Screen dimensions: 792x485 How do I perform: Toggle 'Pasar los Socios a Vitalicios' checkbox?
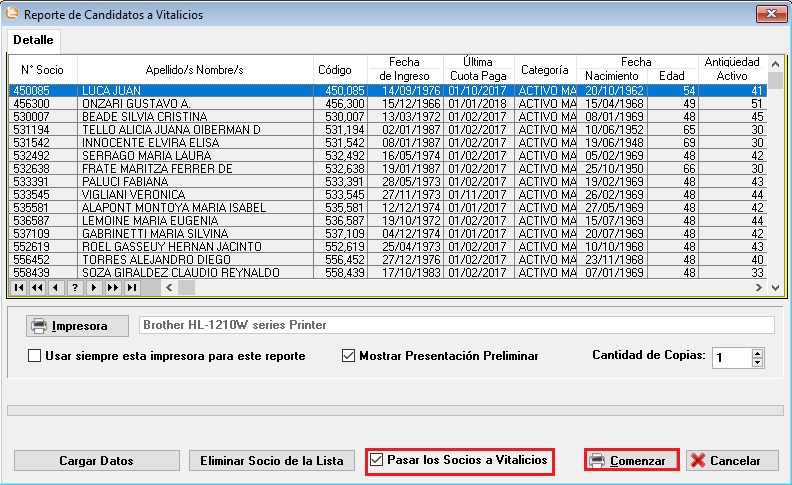click(x=377, y=460)
